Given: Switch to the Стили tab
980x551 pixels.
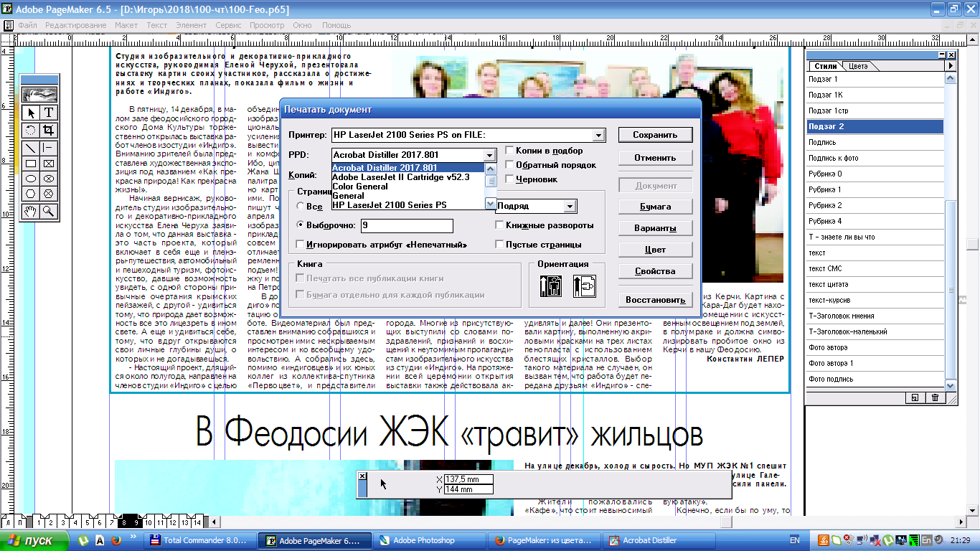Looking at the screenshot, I should (x=825, y=66).
